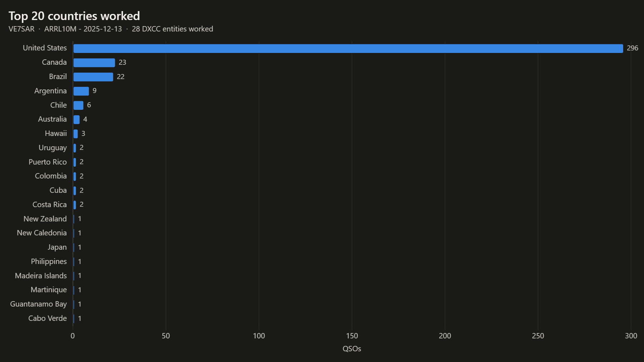
Task: Click the 'QSOs' x-axis title
Action: [352, 349]
